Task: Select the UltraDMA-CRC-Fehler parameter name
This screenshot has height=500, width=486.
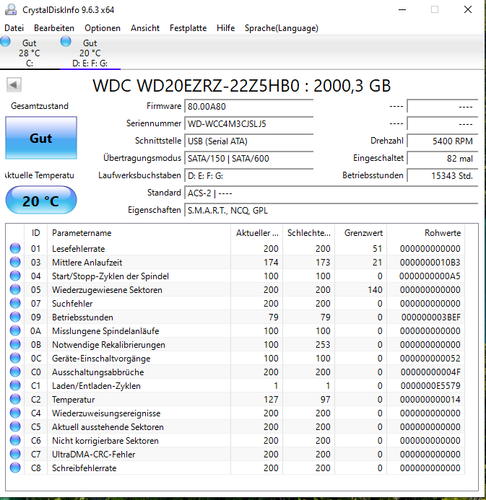Action: click(94, 454)
